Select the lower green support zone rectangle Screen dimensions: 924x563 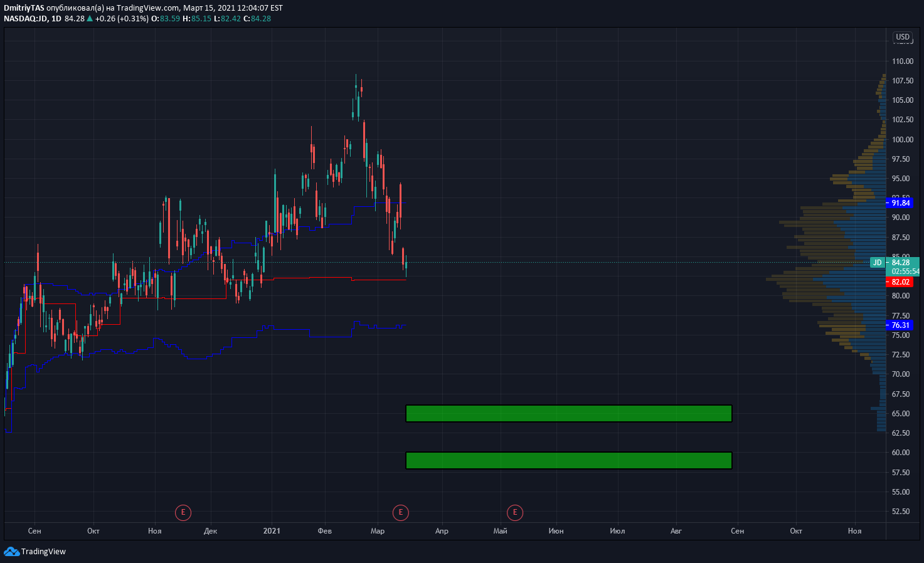point(569,461)
